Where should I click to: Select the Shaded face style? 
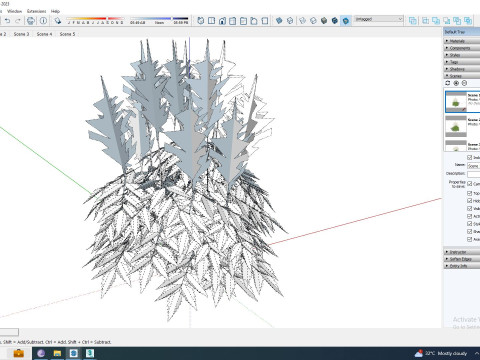(324, 21)
